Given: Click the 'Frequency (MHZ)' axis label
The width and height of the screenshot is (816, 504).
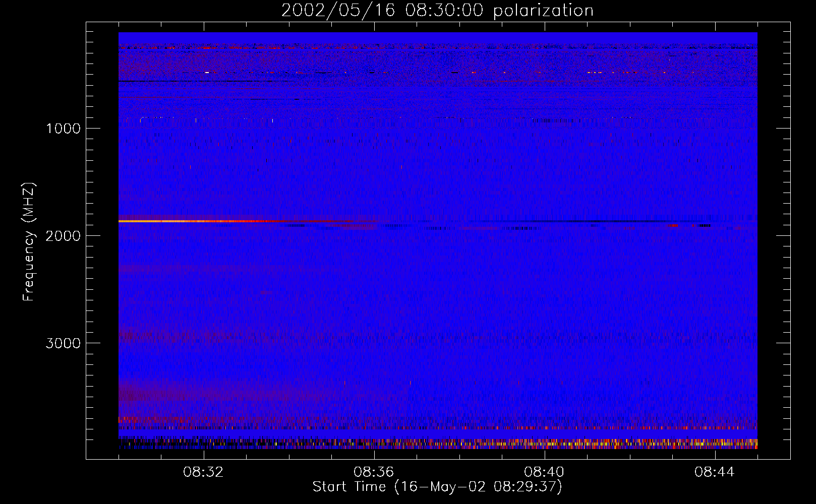Looking at the screenshot, I should (29, 242).
